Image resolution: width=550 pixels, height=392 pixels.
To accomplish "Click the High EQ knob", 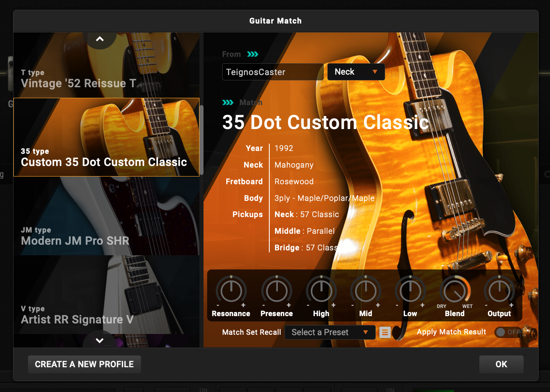I will 321,291.
